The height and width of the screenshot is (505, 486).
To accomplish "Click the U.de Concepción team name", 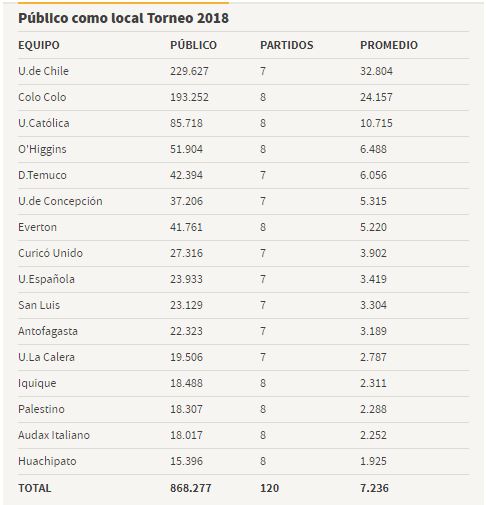I will 60,201.
